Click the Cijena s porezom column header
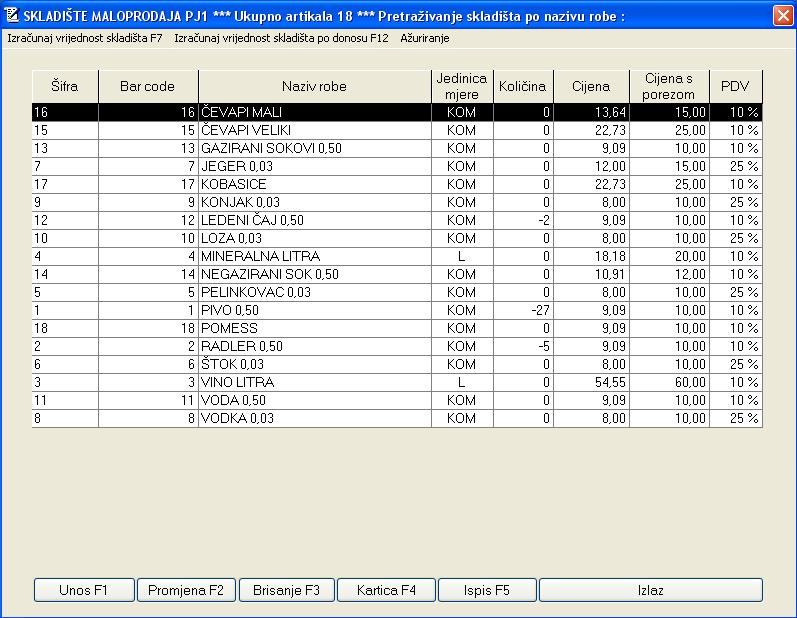The height and width of the screenshot is (618, 797). [669, 86]
